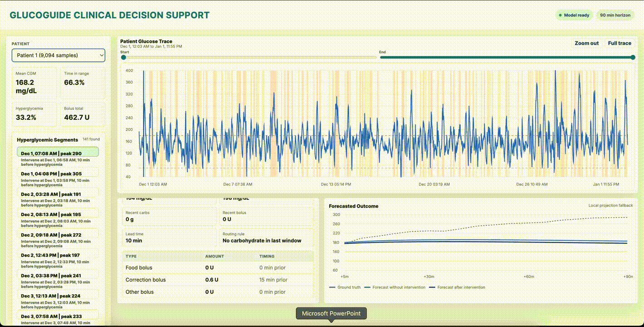Click the 'Dec 13 05:14 PM' axis label
The image size is (644, 327).
[x=336, y=184]
